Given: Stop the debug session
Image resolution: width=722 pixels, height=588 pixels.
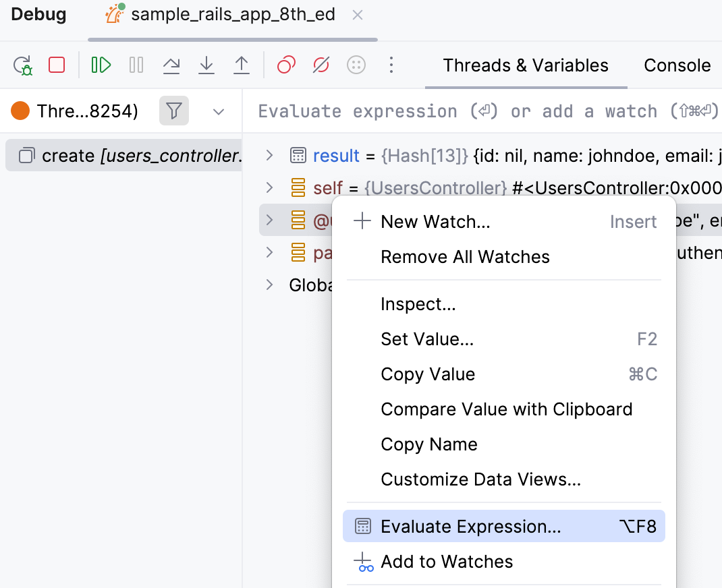Looking at the screenshot, I should tap(57, 65).
